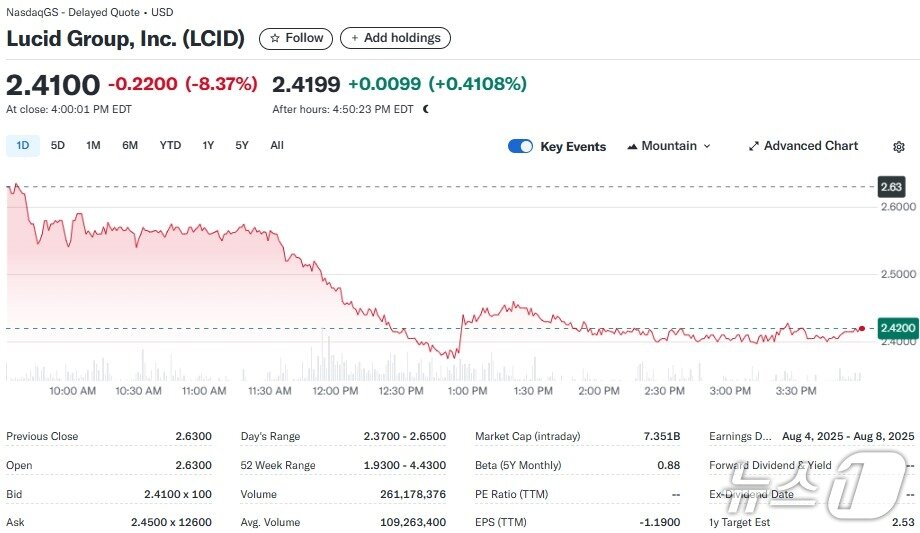Click the star icon on Follow
The width and height of the screenshot is (920, 533).
[x=275, y=38]
